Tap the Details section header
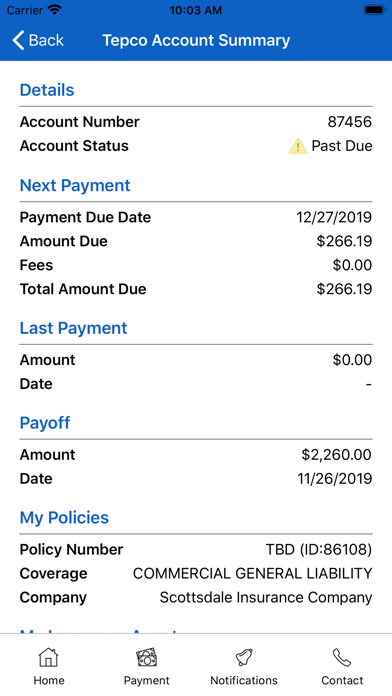Screen dimensions: 392x696 coord(47,90)
